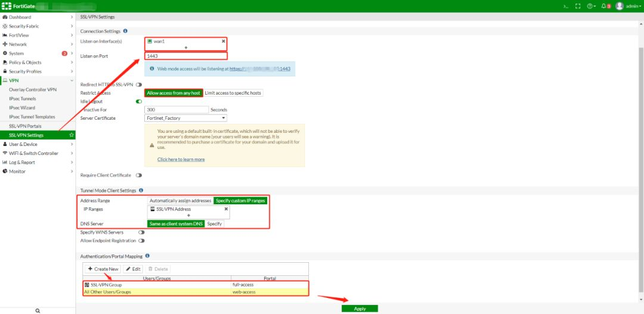This screenshot has height=314, width=644.
Task: Open SSL-VPN Settings page
Action: (x=26, y=135)
